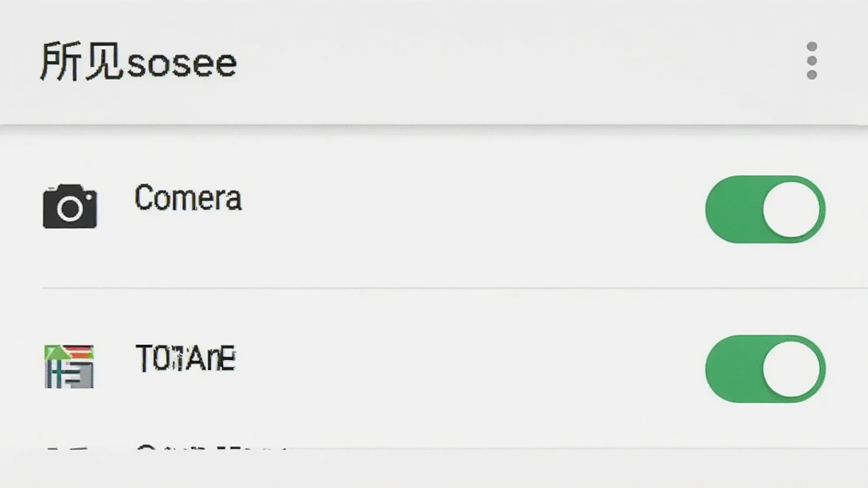Click the colorful list icon below camera

coord(70,366)
